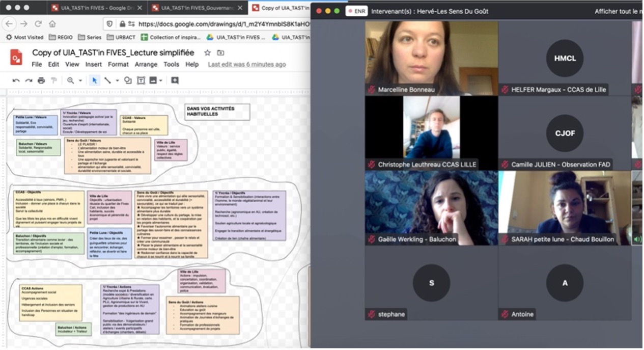Pick the Shape tool in the toolbar
The image size is (644, 350).
[128, 80]
